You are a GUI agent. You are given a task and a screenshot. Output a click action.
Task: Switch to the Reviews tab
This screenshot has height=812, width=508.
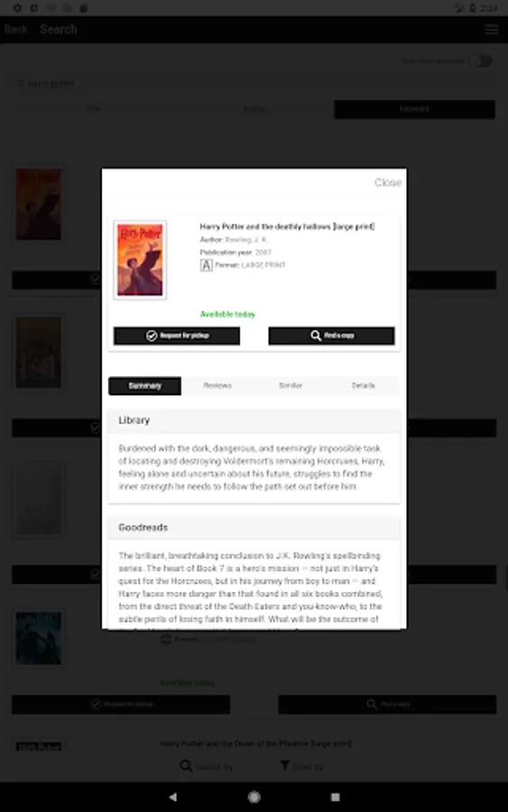coord(217,386)
